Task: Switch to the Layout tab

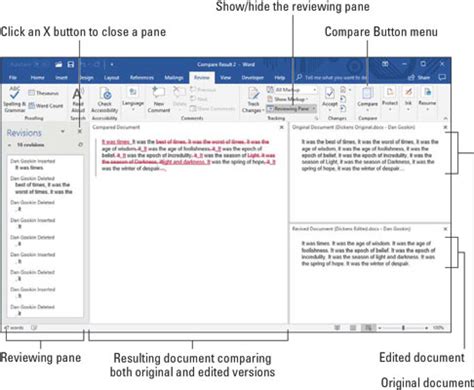Action: pyautogui.click(x=111, y=77)
